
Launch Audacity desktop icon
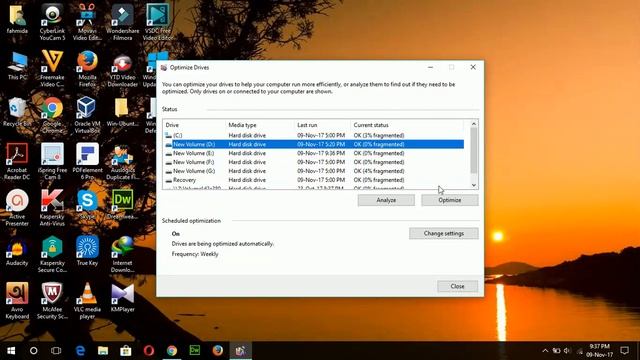click(x=17, y=251)
